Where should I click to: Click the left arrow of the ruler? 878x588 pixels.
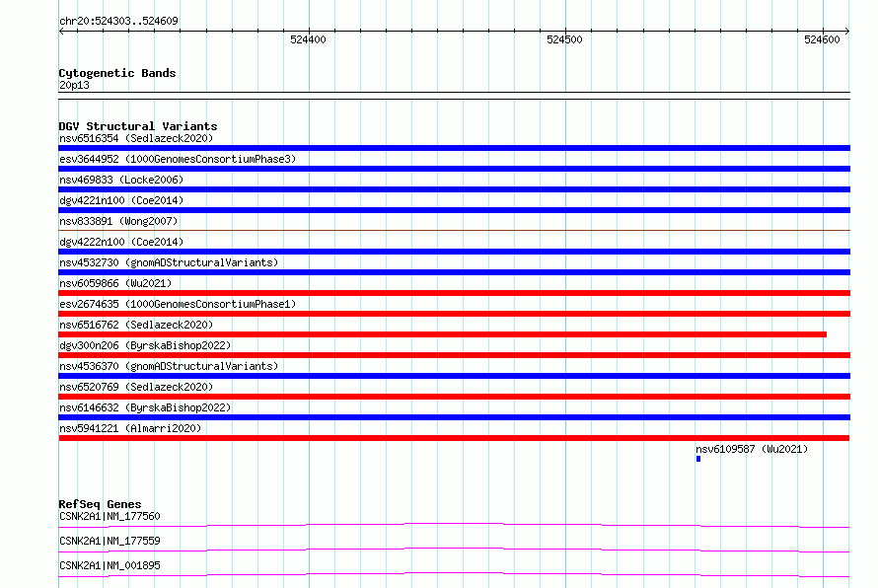click(x=61, y=32)
